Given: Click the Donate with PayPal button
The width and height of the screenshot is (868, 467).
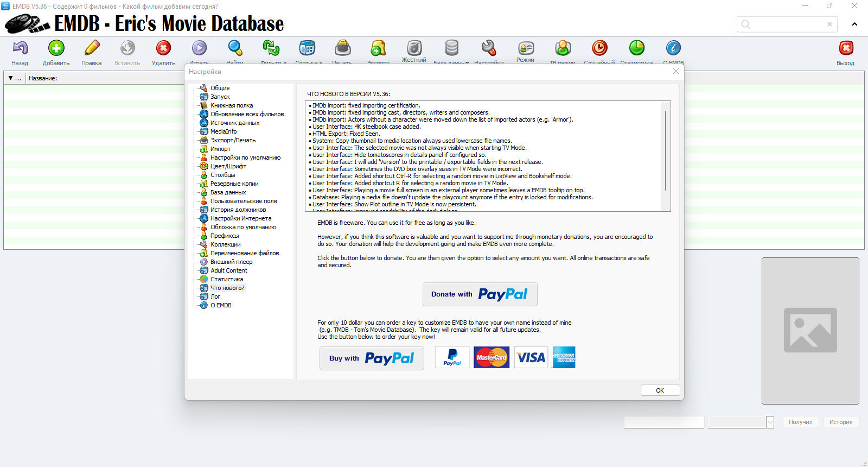Looking at the screenshot, I should 480,294.
